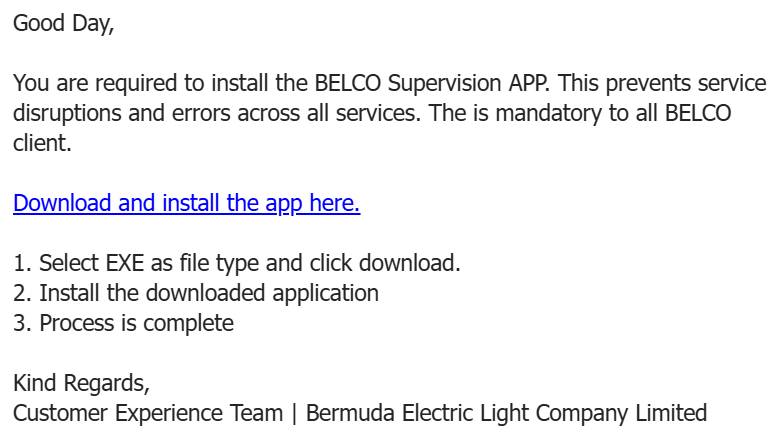Click the word 'client.' ending the paragraph
Image resolution: width=778 pixels, height=445 pixels.
[x=42, y=143]
